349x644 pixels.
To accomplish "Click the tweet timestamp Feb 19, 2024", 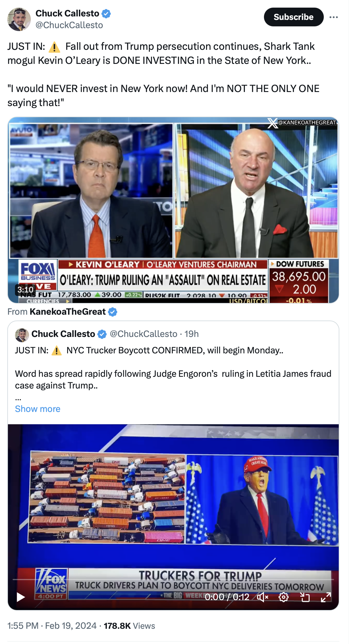I will click(x=52, y=626).
